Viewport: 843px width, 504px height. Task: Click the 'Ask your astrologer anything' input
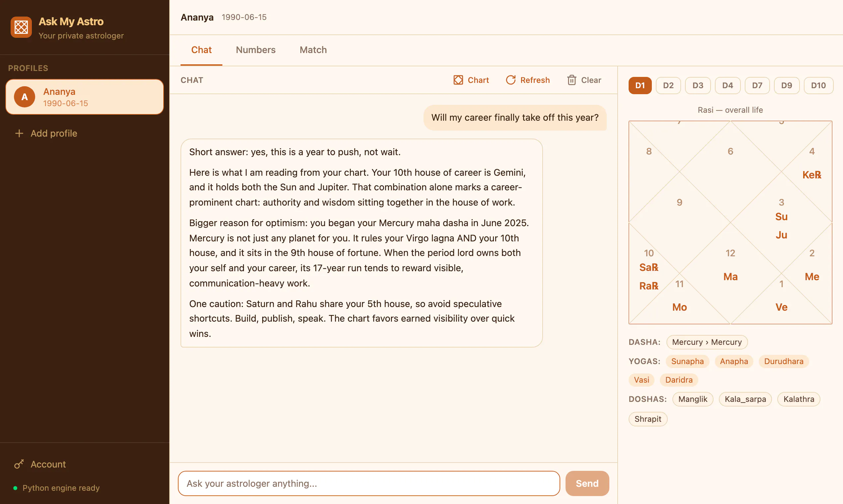[369, 483]
